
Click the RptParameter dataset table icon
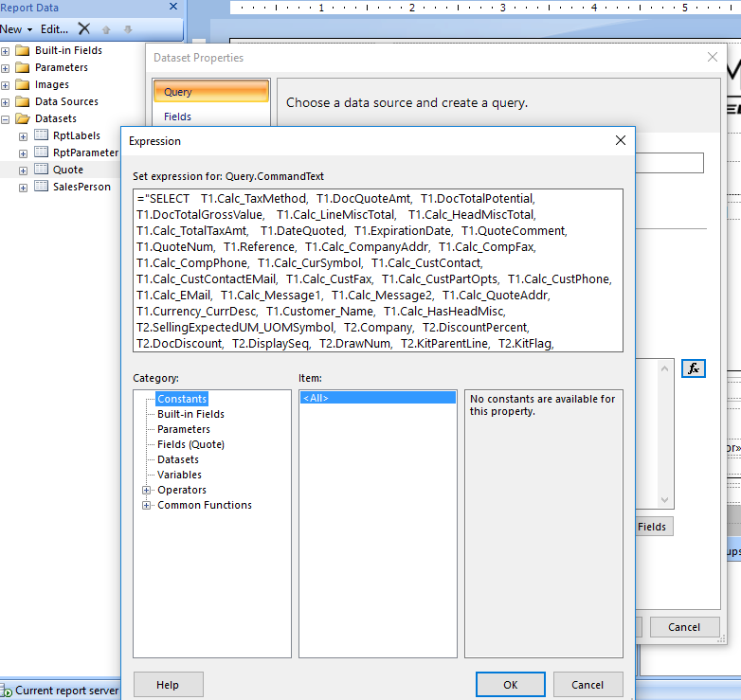click(x=41, y=153)
